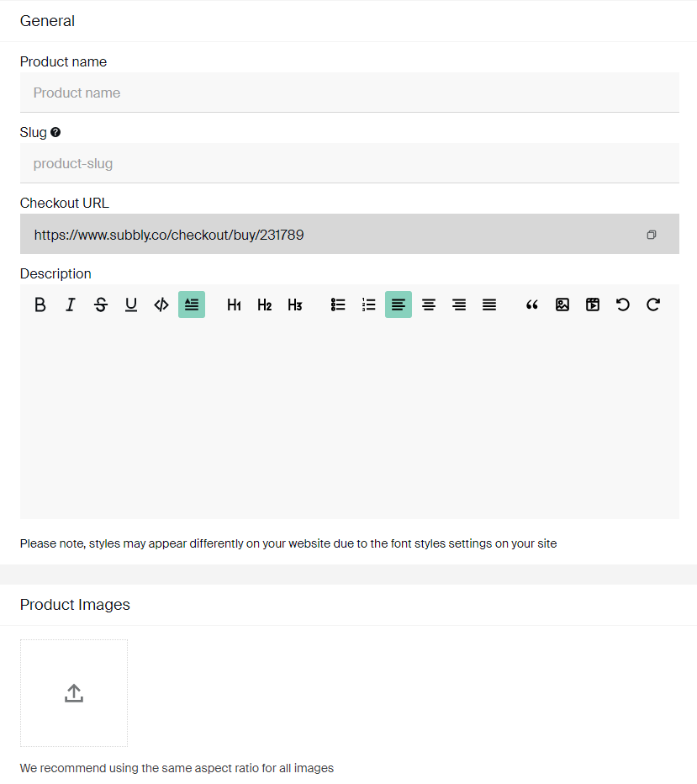Insert a numbered list
The width and height of the screenshot is (697, 784).
(x=368, y=305)
